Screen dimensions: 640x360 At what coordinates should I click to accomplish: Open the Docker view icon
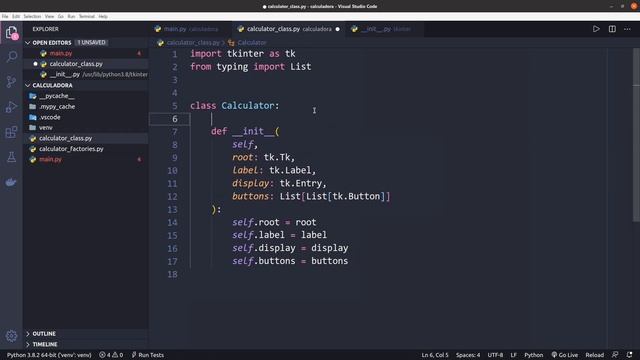[x=11, y=182]
